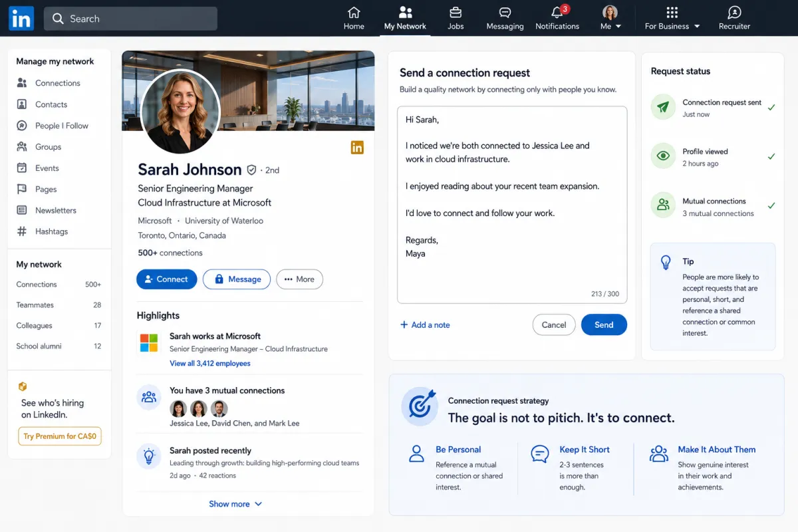Viewport: 798px width, 532px height.
Task: Open the For Business dropdown
Action: point(672,19)
